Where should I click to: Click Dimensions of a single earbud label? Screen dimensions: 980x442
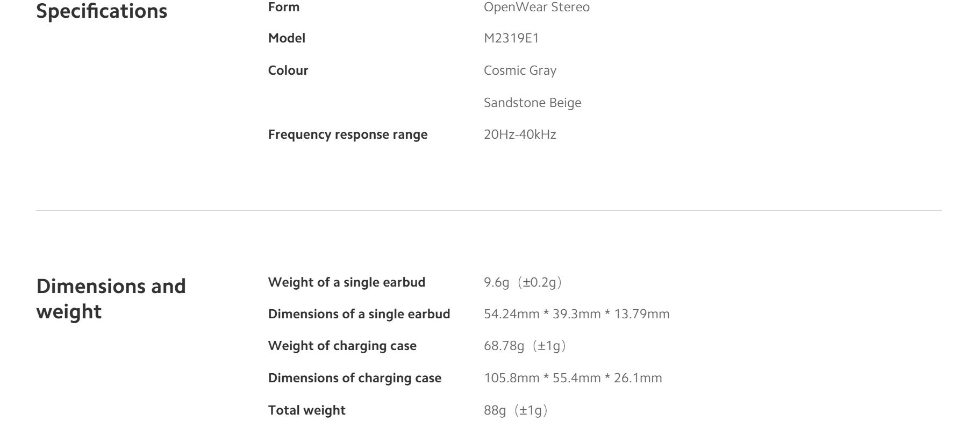(359, 314)
